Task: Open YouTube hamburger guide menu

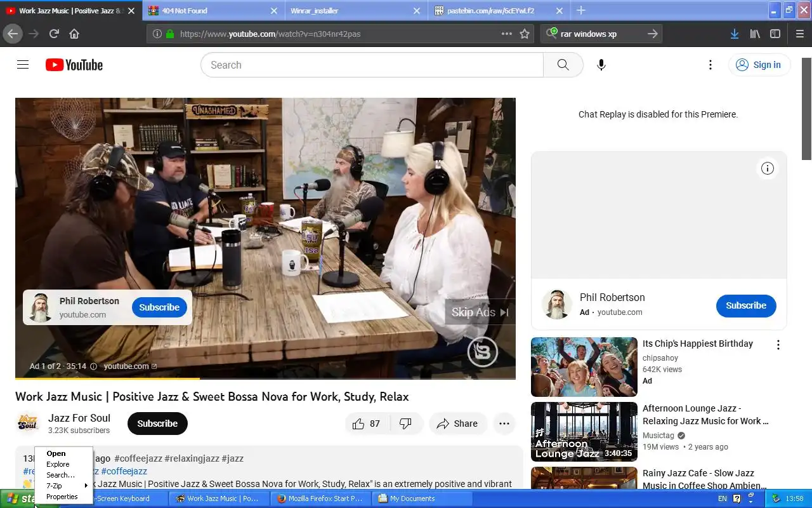Action: point(23,65)
